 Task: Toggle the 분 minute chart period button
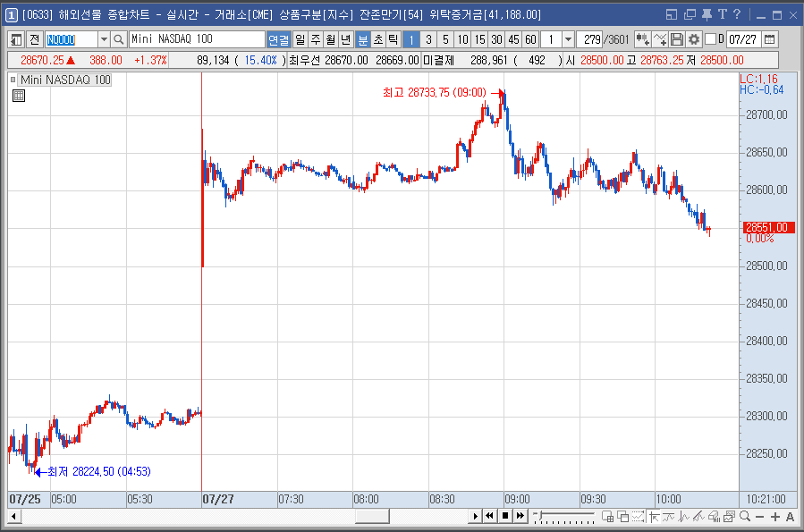(x=363, y=39)
